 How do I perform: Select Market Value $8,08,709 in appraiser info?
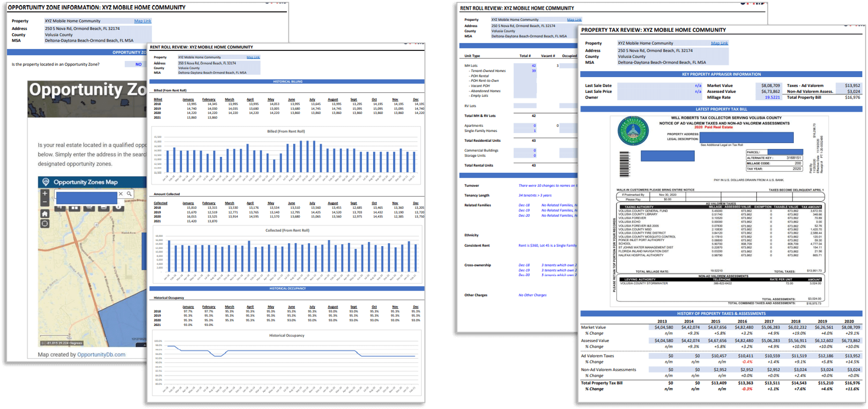770,85
